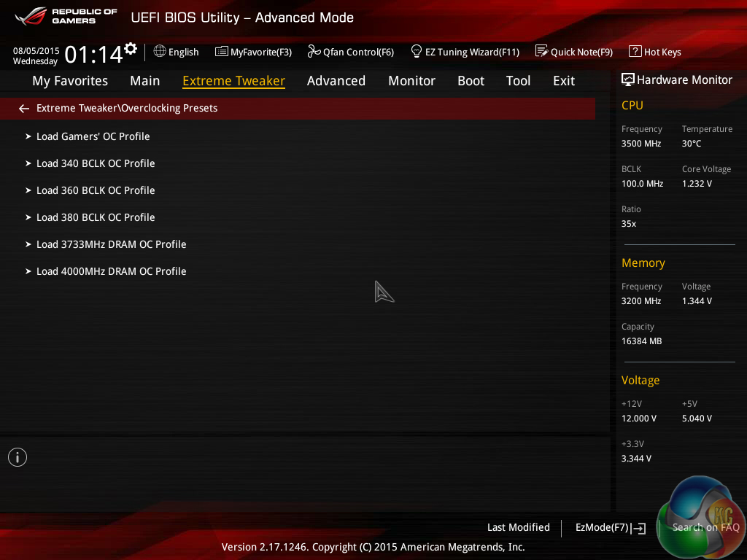Viewport: 747px width, 560px height.
Task: Expand arrow beside Load 4000MHz DRAM OC Profile
Action: click(x=28, y=271)
